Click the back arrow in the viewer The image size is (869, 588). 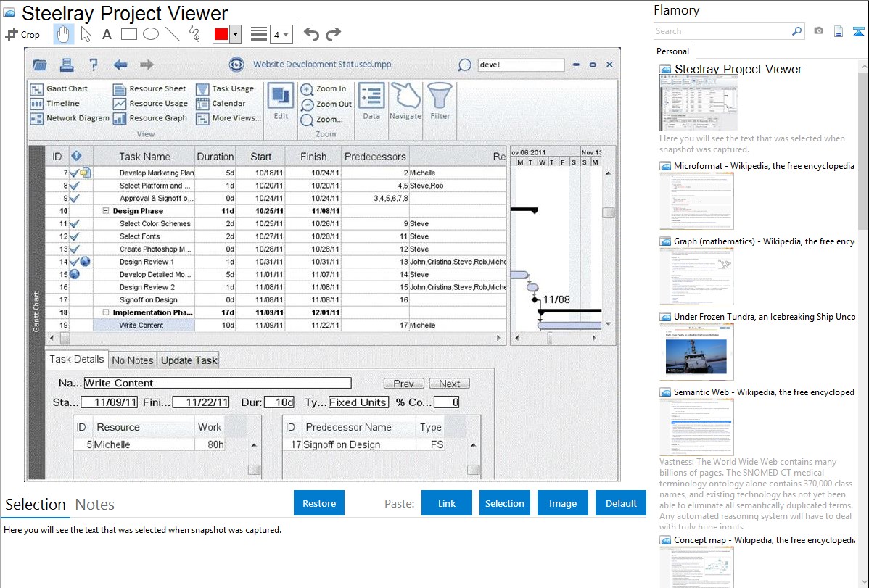(x=120, y=65)
